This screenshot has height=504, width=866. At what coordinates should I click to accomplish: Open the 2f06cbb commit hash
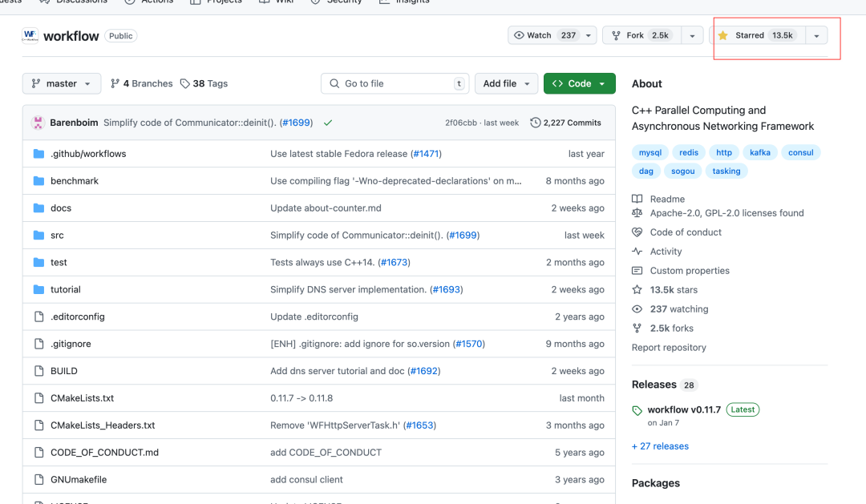click(x=460, y=123)
